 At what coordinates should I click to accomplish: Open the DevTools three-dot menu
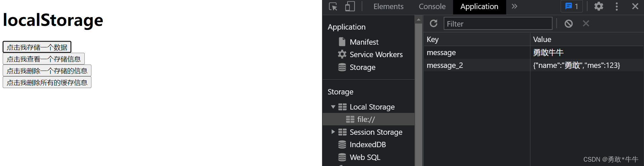tap(616, 6)
